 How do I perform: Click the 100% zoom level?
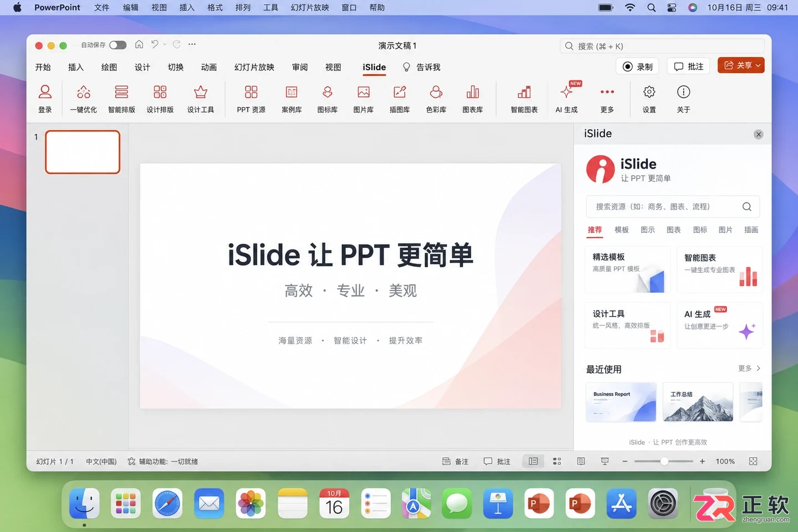coord(725,461)
